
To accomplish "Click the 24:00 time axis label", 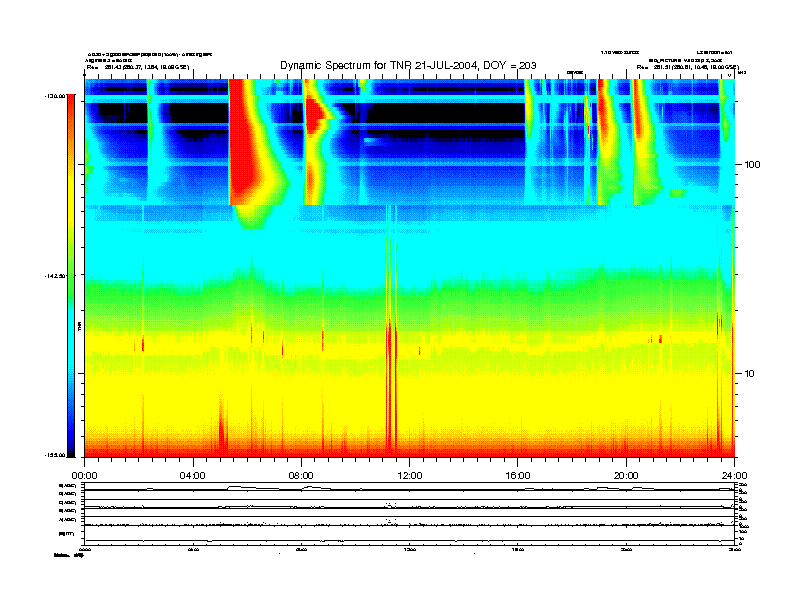I will click(x=734, y=476).
